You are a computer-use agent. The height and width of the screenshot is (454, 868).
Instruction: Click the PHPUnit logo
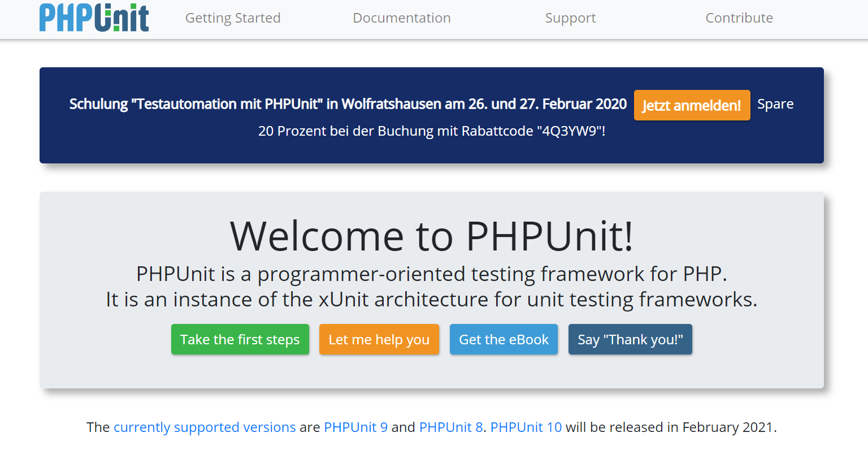[94, 18]
